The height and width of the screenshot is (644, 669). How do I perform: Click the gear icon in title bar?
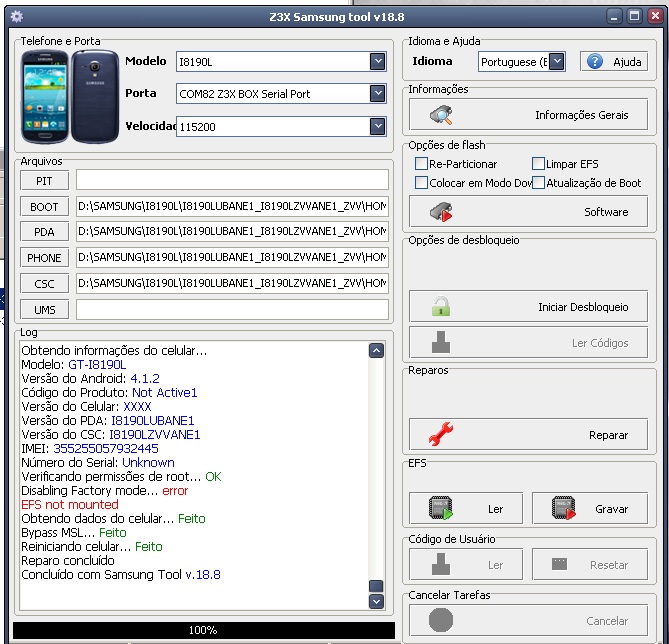pos(17,17)
